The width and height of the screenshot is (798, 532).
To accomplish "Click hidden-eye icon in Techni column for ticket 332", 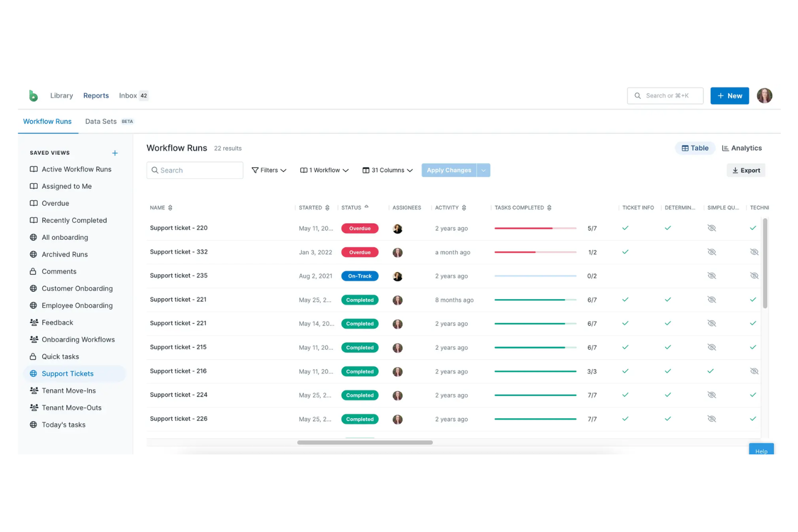I will (x=754, y=252).
